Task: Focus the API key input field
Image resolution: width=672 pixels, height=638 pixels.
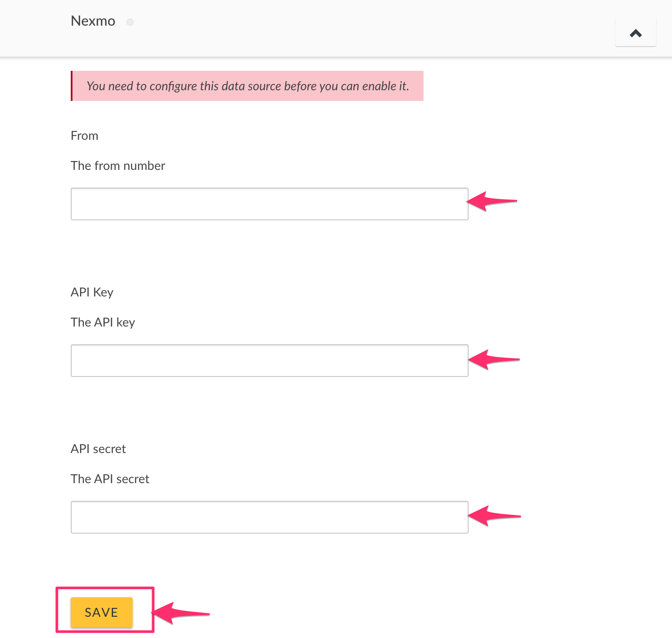Action: [269, 361]
